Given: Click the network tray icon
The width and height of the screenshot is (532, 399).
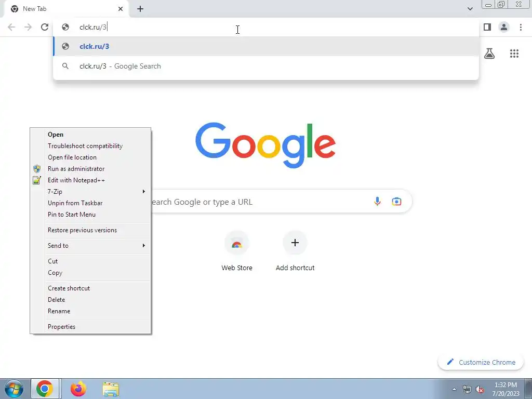Looking at the screenshot, I should (x=467, y=389).
